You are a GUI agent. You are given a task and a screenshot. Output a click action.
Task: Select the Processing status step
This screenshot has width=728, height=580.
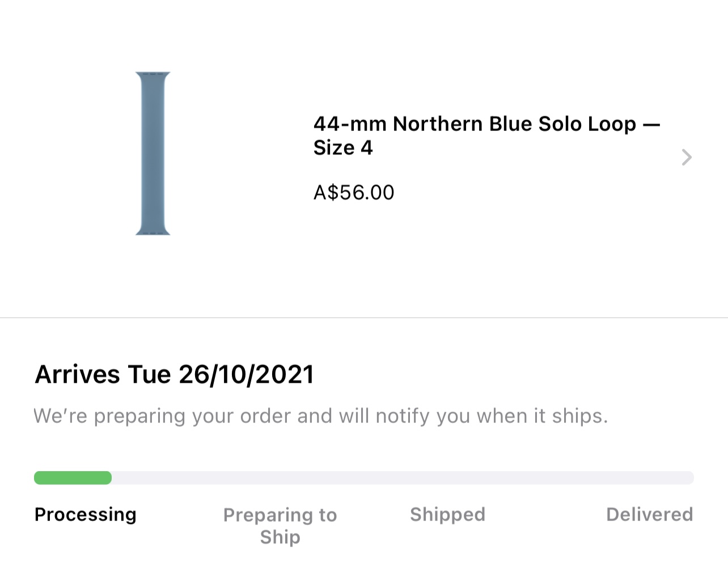[x=86, y=514]
